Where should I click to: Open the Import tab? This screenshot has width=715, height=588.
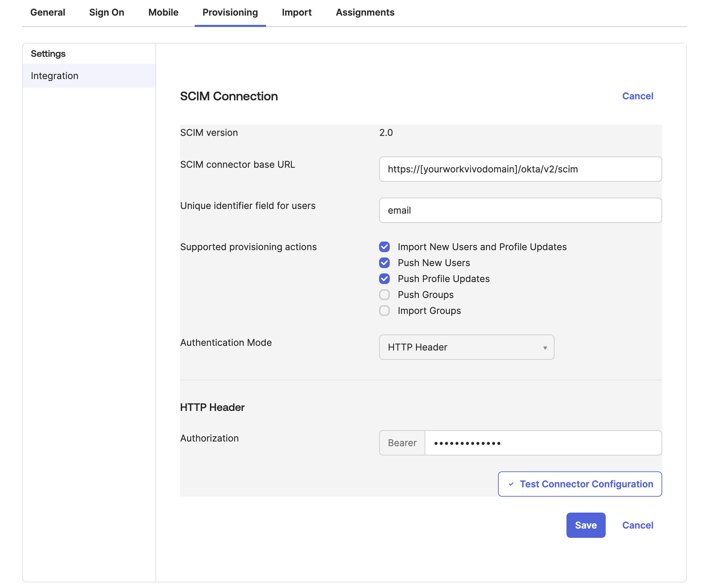click(x=297, y=13)
